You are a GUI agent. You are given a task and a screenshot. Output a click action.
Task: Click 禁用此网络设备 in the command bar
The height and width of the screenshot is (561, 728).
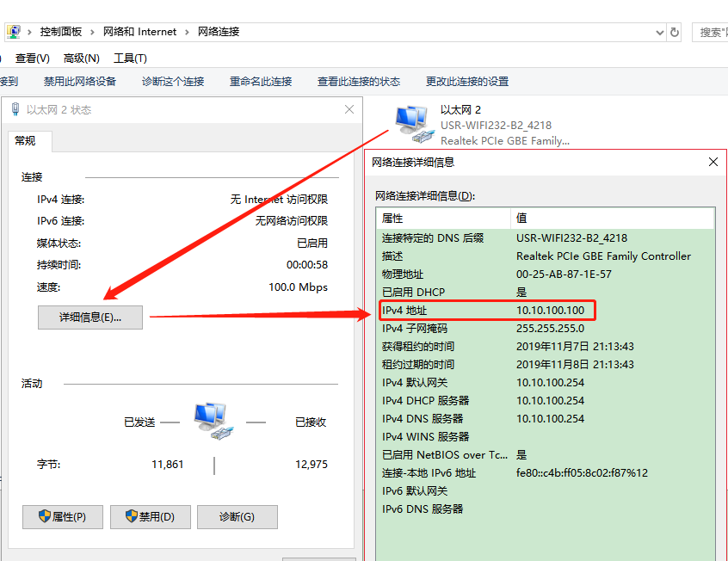[80, 82]
